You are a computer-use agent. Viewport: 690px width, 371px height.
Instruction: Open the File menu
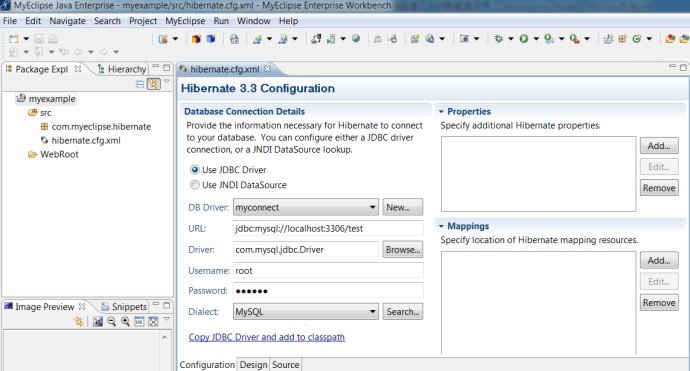click(10, 21)
